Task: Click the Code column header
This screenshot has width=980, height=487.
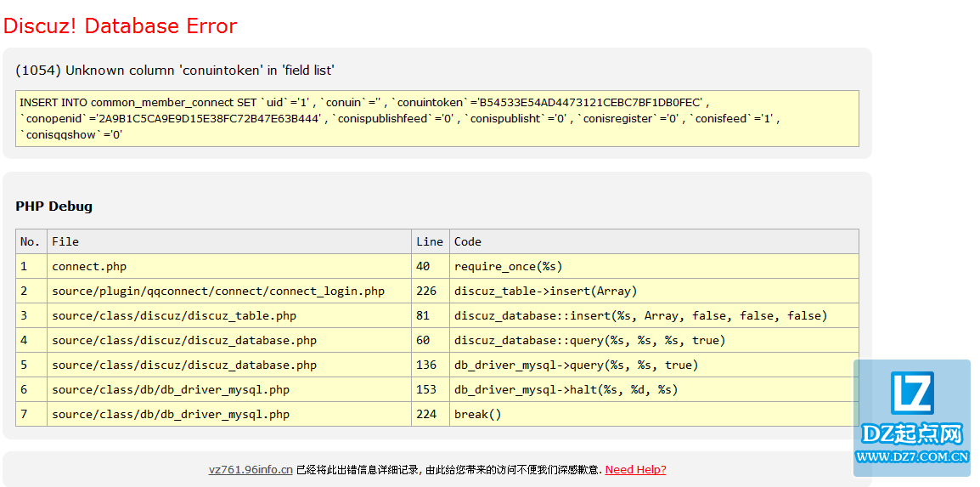Action: [468, 241]
